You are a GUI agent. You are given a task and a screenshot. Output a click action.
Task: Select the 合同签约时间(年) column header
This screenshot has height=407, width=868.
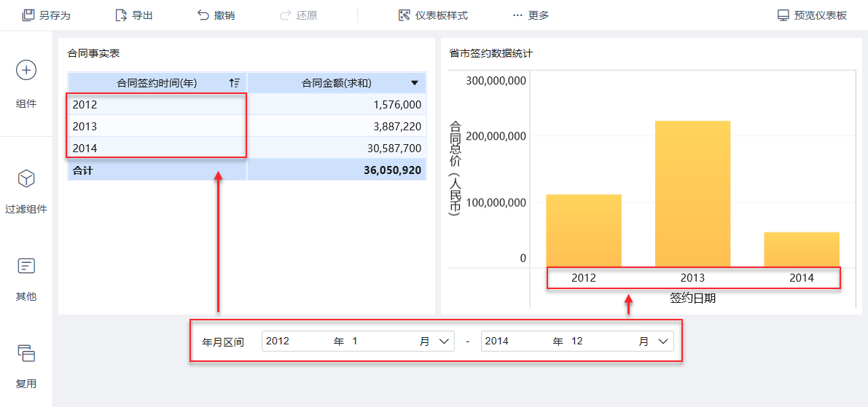pyautogui.click(x=157, y=83)
